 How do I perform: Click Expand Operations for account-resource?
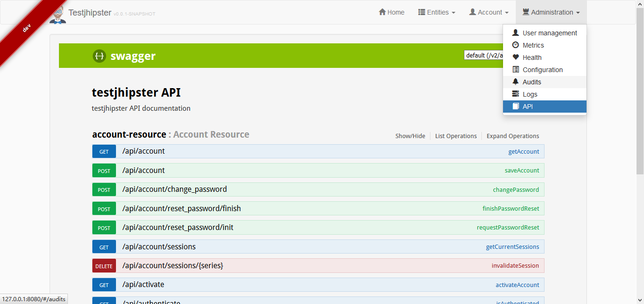(513, 136)
